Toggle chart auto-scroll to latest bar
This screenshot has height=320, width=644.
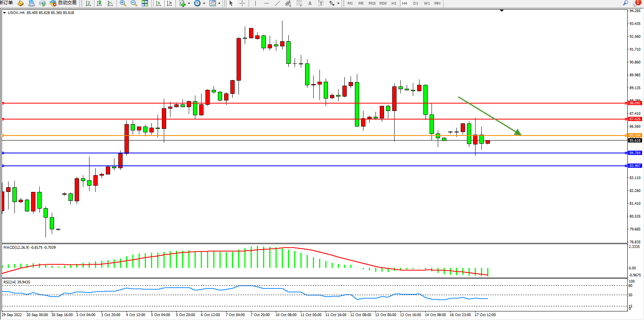[x=158, y=4]
